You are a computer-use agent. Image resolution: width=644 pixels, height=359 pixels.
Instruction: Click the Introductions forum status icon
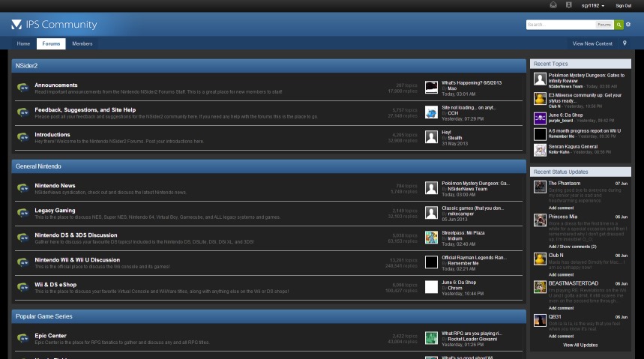click(x=23, y=137)
